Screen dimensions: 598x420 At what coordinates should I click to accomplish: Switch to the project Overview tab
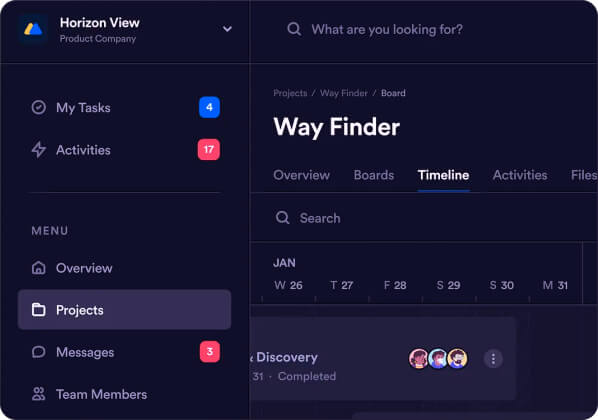coord(301,175)
